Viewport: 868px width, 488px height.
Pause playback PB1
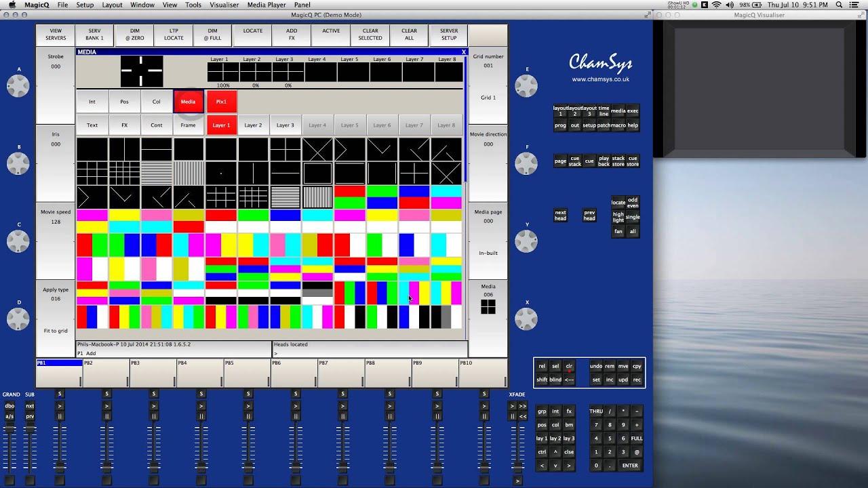click(60, 416)
